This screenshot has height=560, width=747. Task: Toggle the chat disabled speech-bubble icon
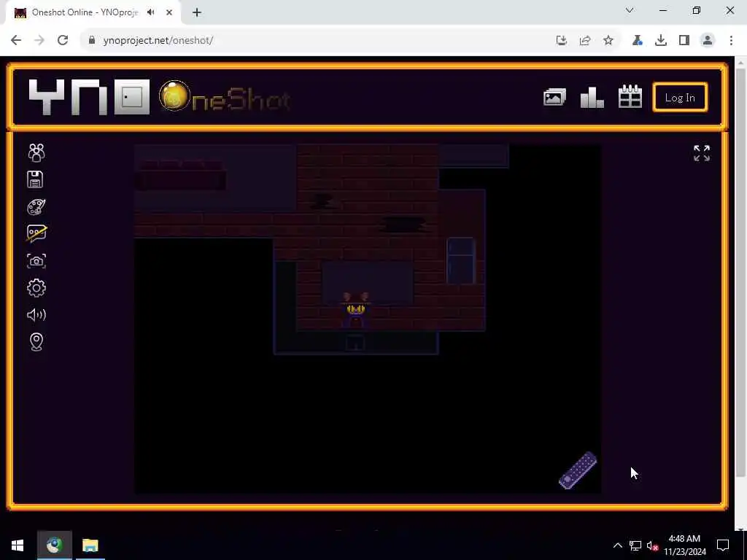(x=36, y=233)
